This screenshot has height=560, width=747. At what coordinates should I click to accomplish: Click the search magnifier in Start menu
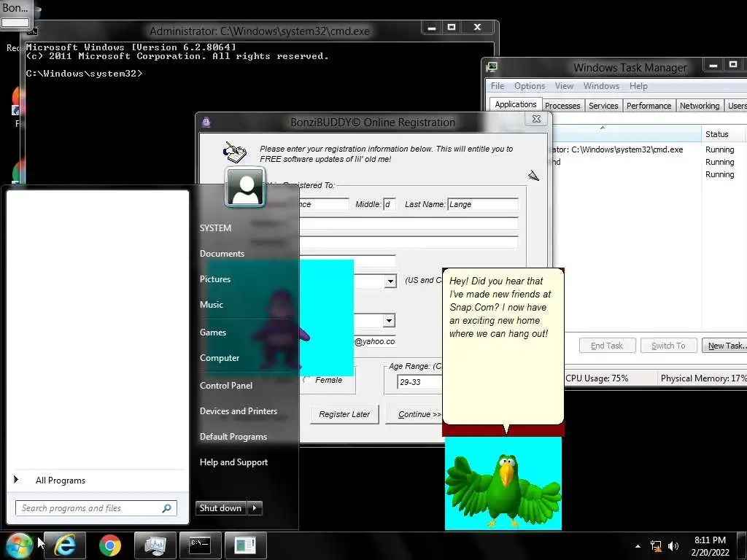pyautogui.click(x=167, y=508)
